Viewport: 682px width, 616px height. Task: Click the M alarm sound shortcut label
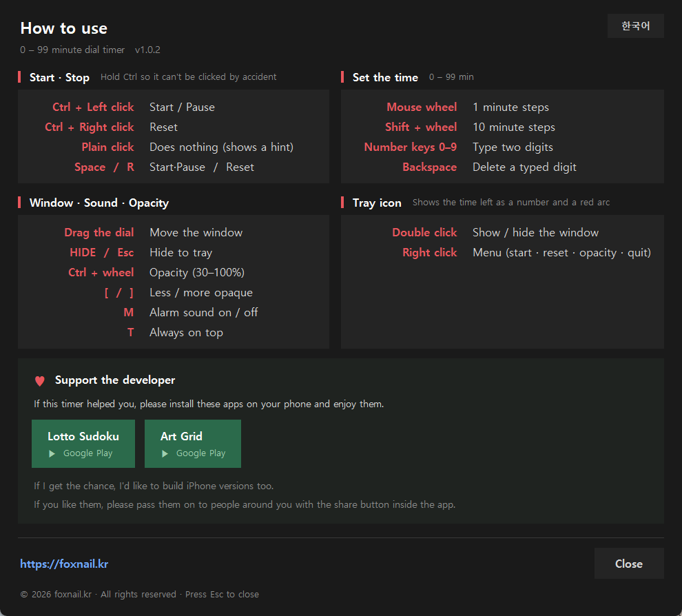[129, 312]
